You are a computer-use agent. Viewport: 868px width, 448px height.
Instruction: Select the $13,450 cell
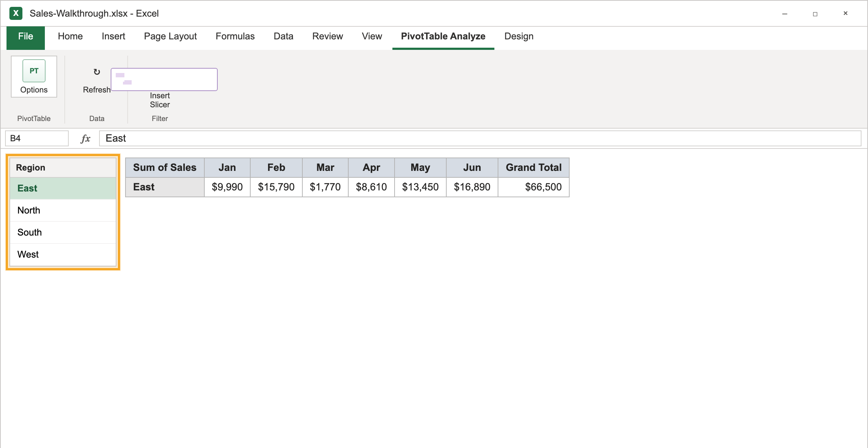tap(421, 187)
